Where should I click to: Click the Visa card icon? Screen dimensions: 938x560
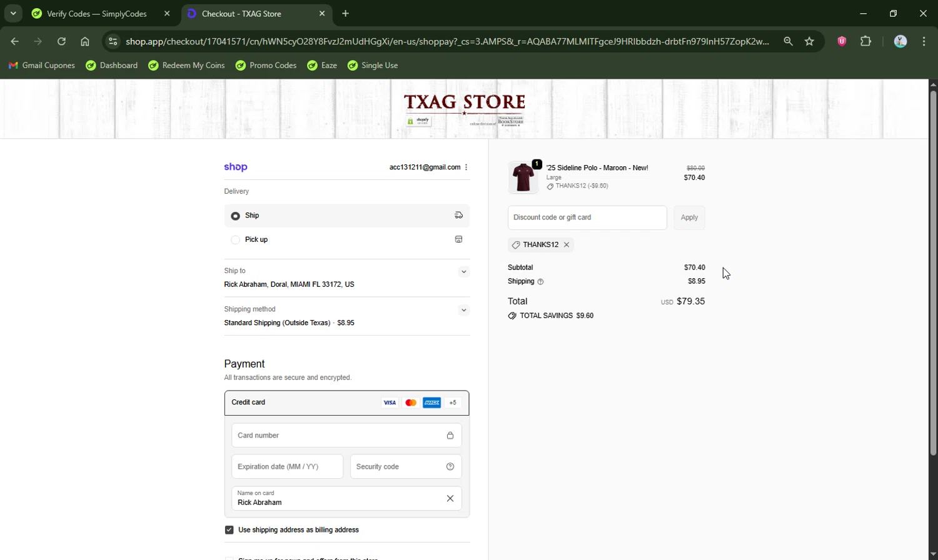click(x=390, y=402)
